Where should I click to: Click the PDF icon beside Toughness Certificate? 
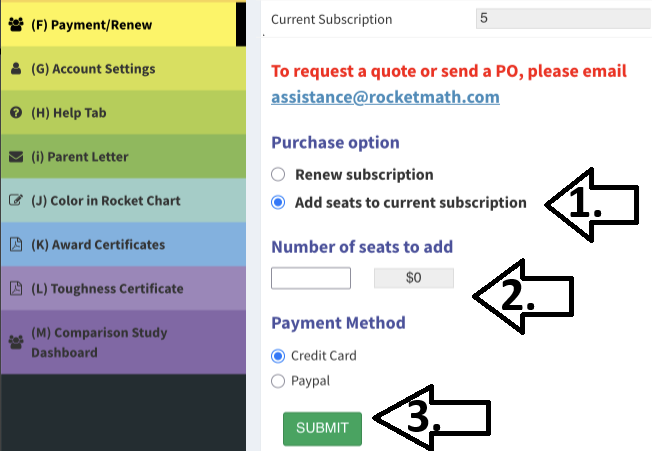15,289
